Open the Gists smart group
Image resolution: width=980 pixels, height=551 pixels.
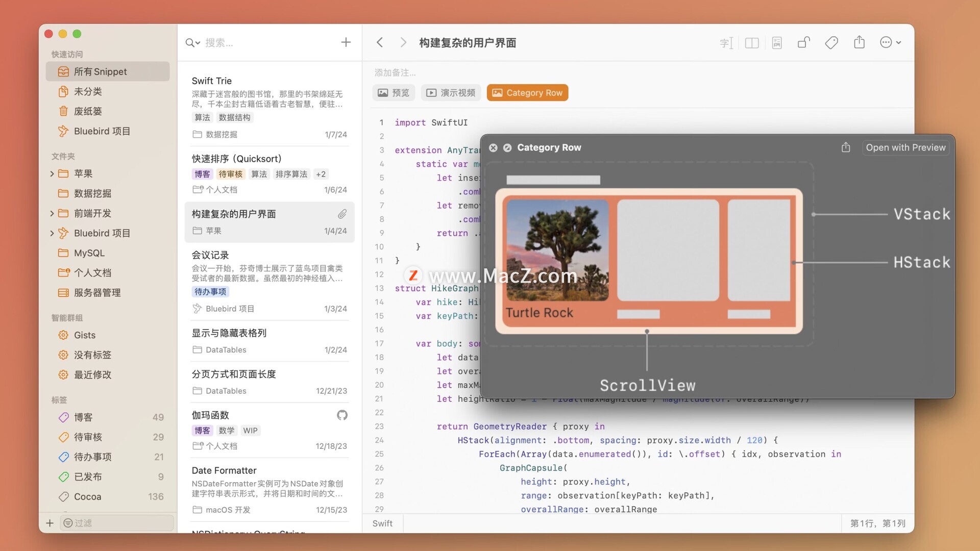coord(108,335)
